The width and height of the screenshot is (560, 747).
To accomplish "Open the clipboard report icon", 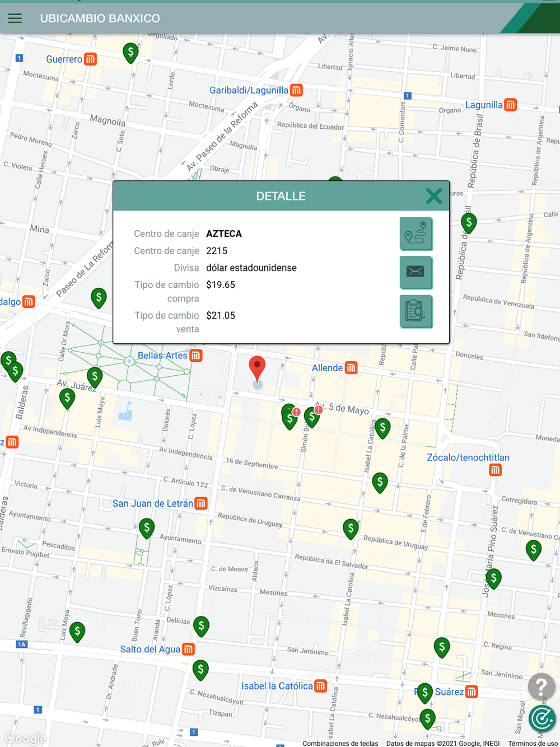I will click(416, 311).
